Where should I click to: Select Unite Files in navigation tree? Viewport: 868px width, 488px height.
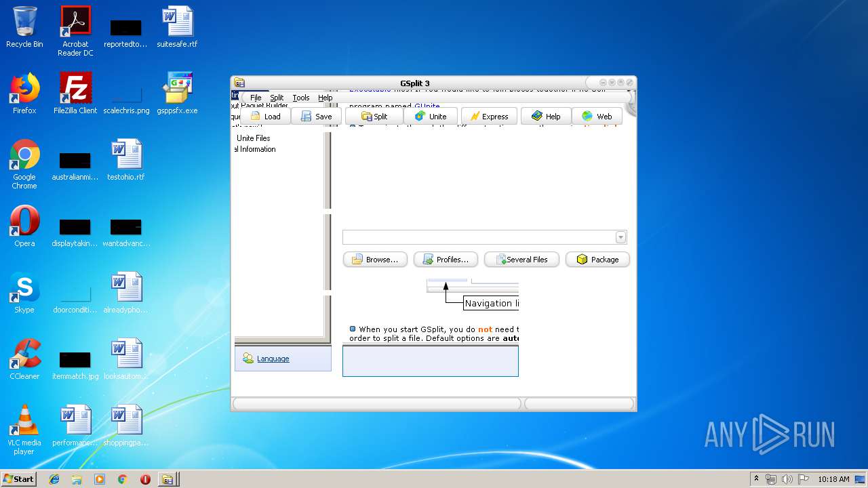254,138
